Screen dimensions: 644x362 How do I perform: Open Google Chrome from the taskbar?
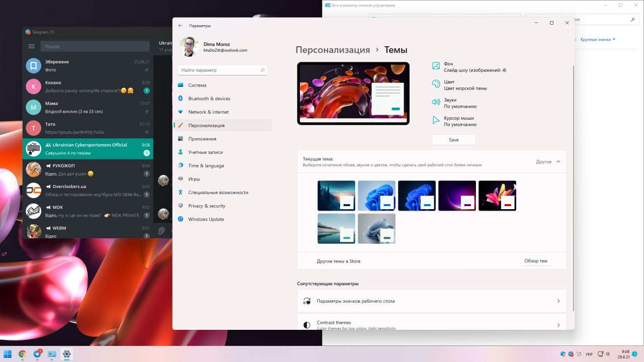pyautogui.click(x=22, y=354)
